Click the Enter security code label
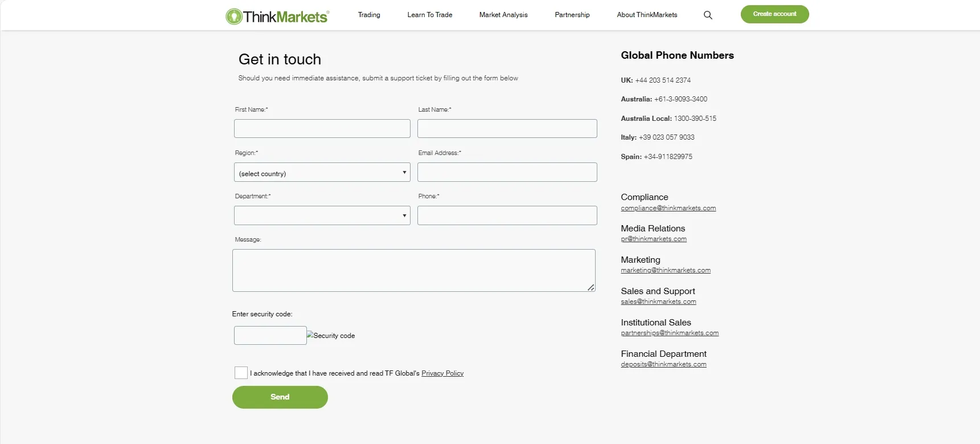Screen dimensions: 980x444 click(x=262, y=314)
